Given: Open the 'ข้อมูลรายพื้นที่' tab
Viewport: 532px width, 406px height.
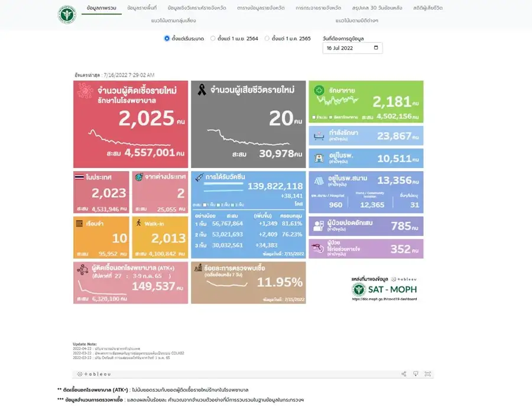Looking at the screenshot, I should [142, 8].
